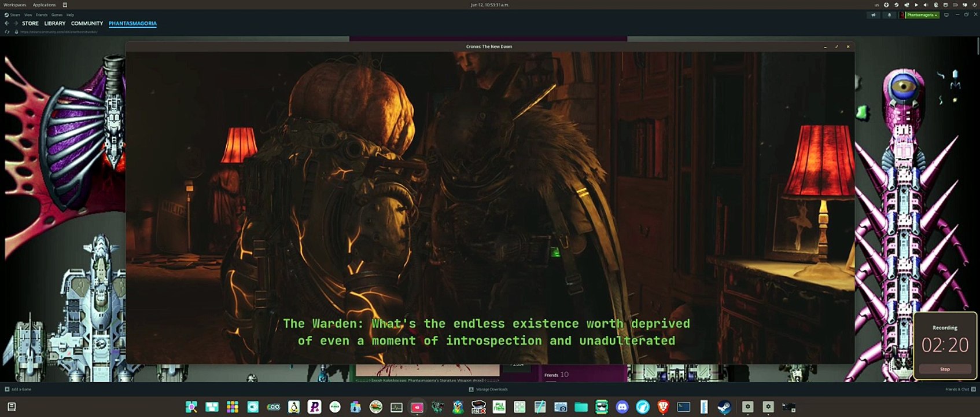Click the Steam profile avatar thumbnail
Screen dimensions: 980x417
[x=902, y=15]
